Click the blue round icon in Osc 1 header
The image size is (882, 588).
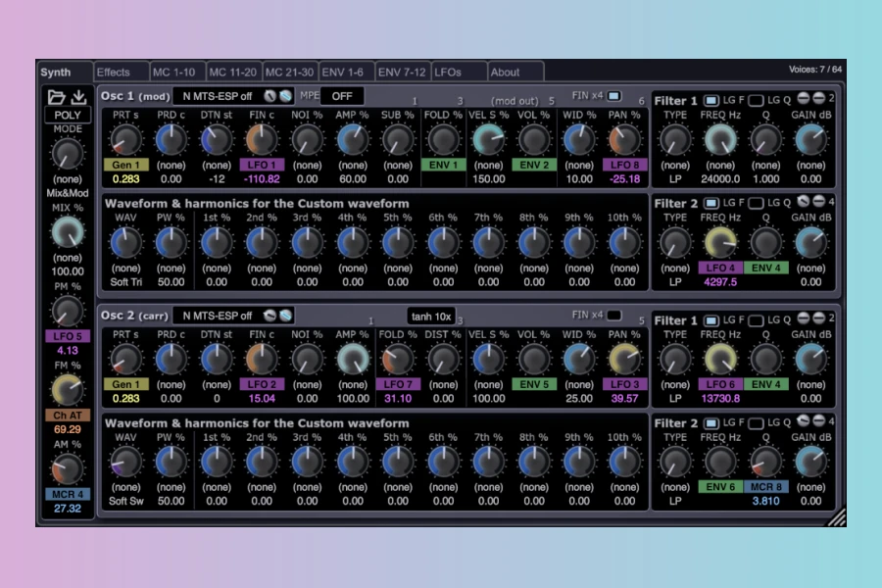tap(285, 96)
